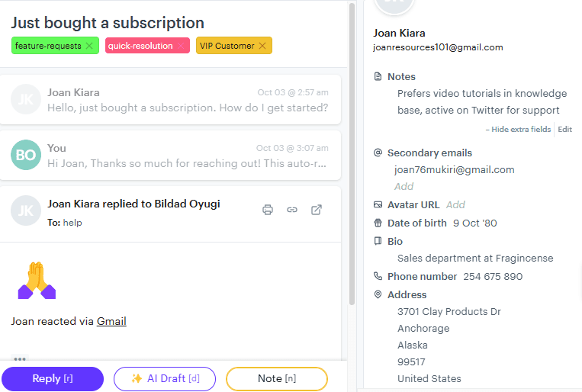Viewport: 582px width, 392px height.
Task: Click the conversation scrollbar
Action: pos(352,153)
